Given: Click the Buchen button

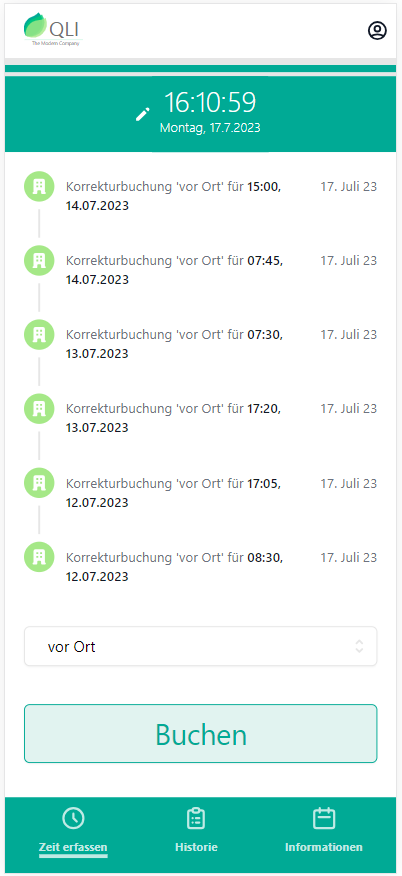Looking at the screenshot, I should pyautogui.click(x=200, y=734).
